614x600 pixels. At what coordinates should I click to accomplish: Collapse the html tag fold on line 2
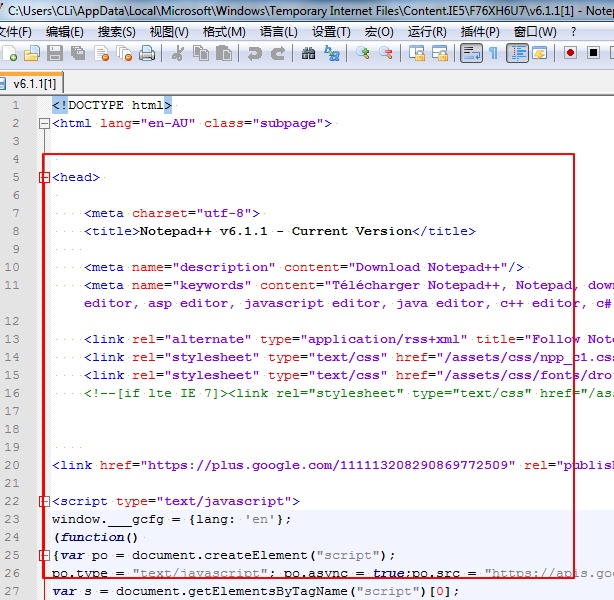pyautogui.click(x=43, y=124)
